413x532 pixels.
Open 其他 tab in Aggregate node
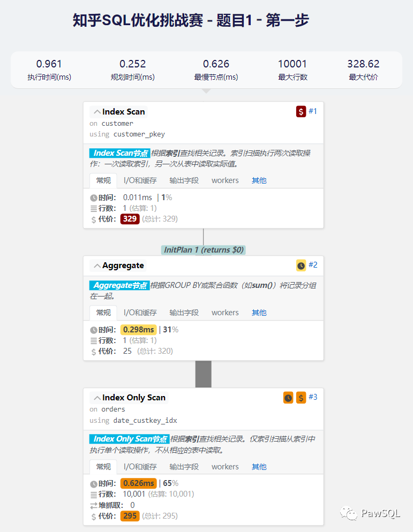(x=259, y=313)
